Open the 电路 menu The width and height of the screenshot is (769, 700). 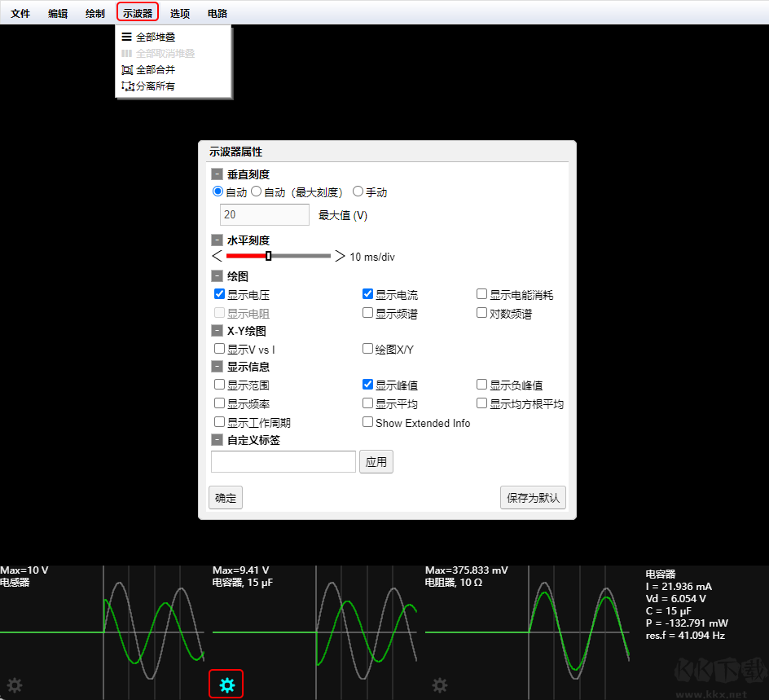point(216,12)
